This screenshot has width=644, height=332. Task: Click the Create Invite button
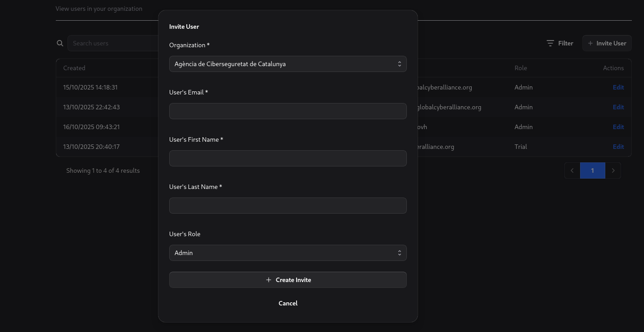tap(288, 279)
